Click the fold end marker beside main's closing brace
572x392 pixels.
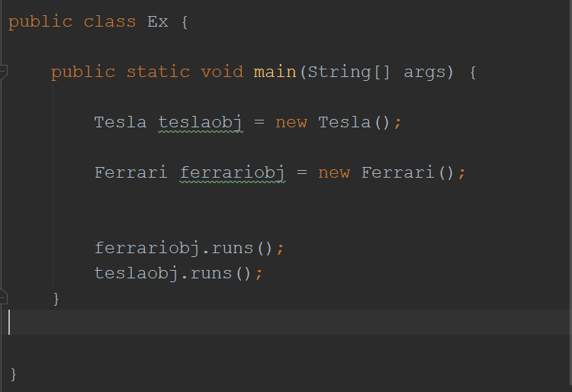(4, 297)
